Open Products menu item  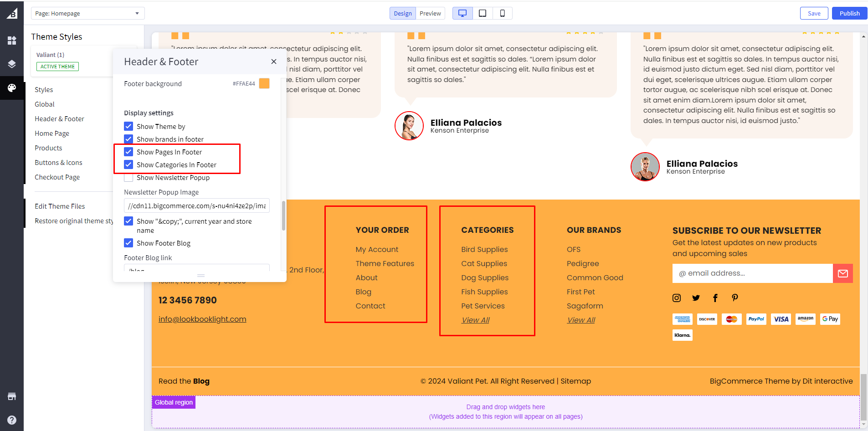[48, 148]
